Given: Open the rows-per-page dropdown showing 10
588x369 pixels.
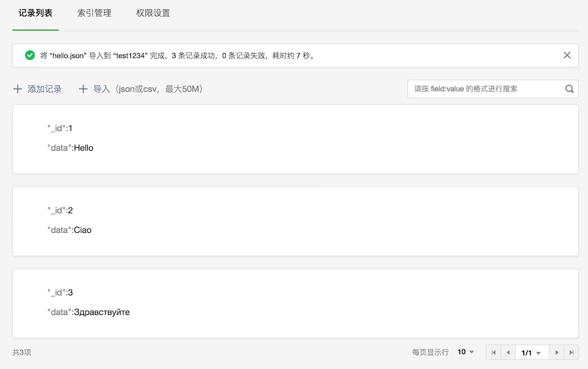Looking at the screenshot, I should tap(466, 352).
